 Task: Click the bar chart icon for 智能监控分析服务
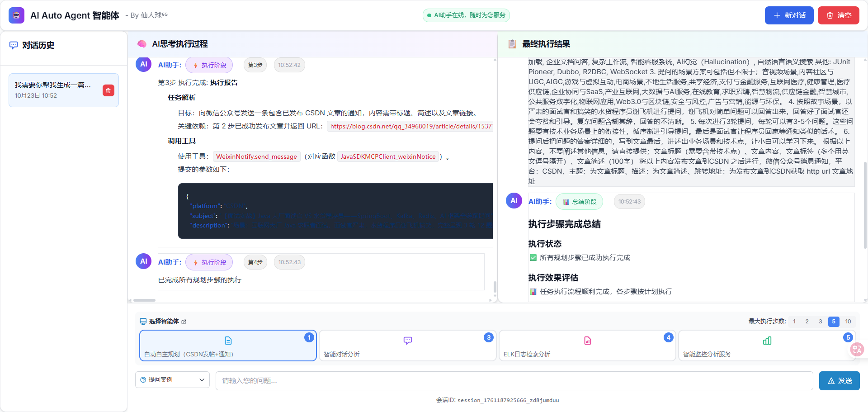coord(767,341)
